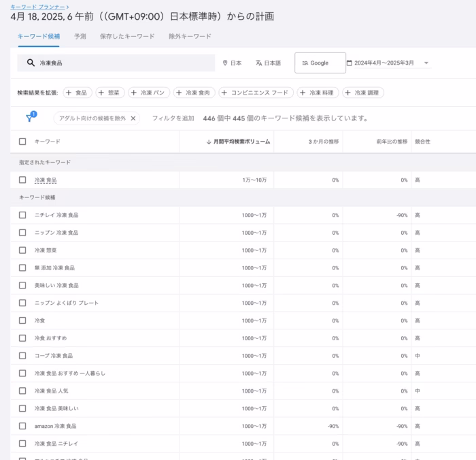
Task: Open 保存したキーワード tab
Action: [x=127, y=37]
